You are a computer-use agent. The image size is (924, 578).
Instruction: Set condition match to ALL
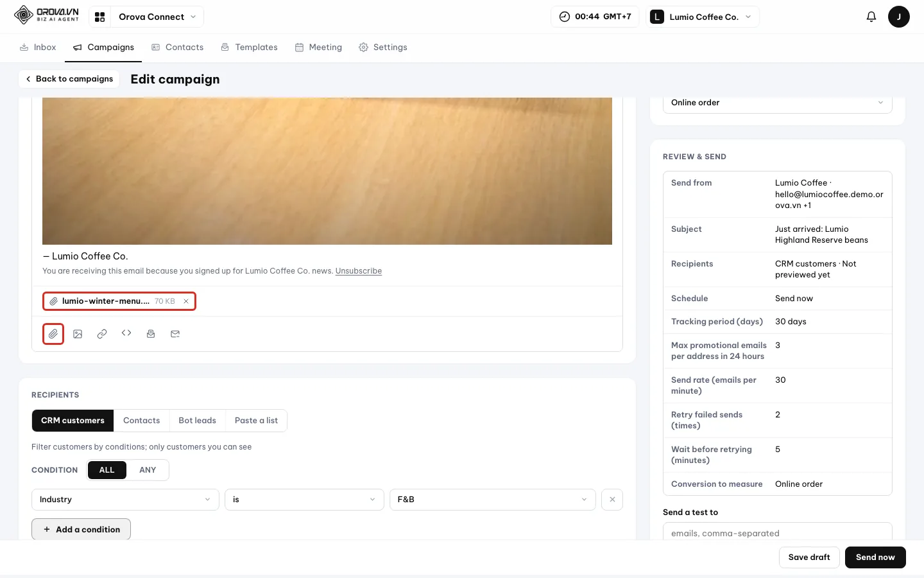[x=107, y=470]
